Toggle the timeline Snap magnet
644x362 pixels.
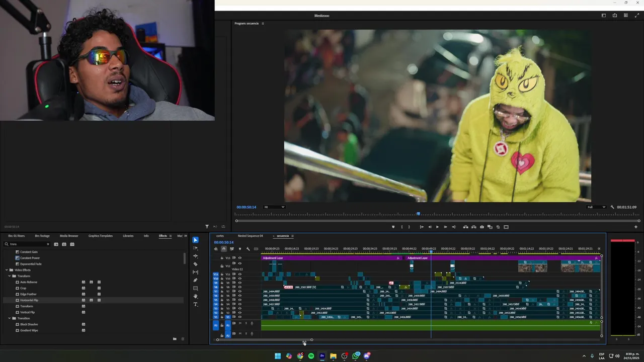click(224, 249)
